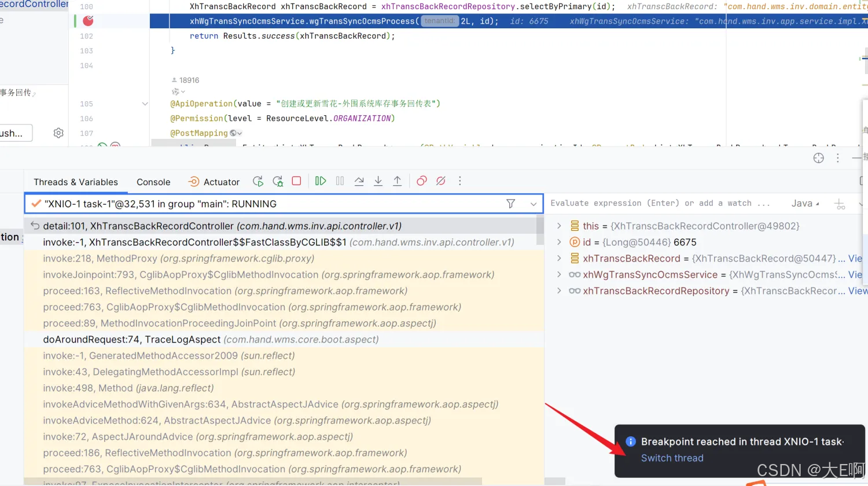The width and height of the screenshot is (868, 486).
Task: Expand the xhWgTransSyncOcmsService variable node
Action: (559, 275)
